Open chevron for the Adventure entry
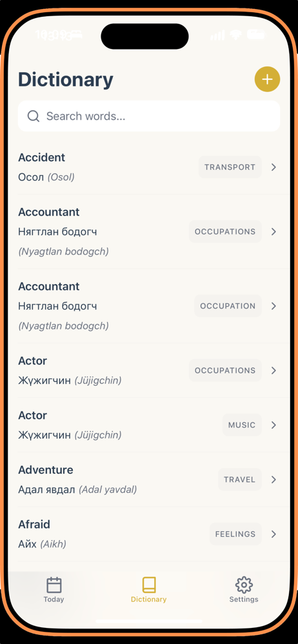This screenshot has height=644, width=298. (273, 479)
